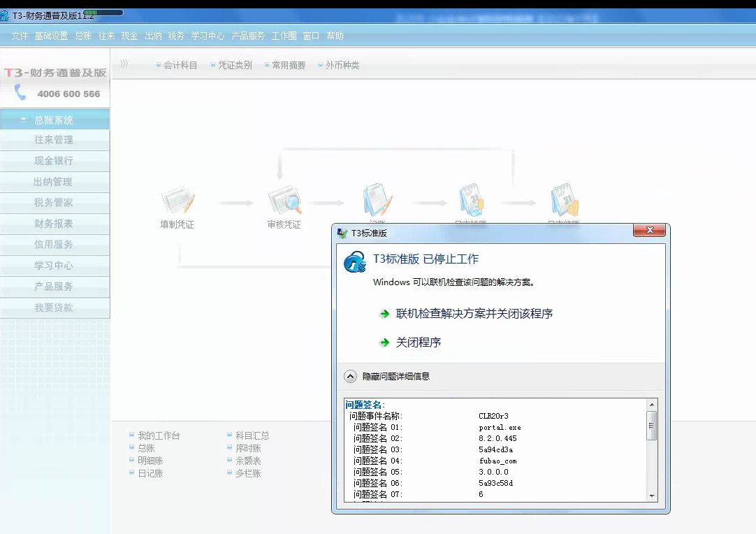Open the 窗口 menu

click(x=311, y=36)
